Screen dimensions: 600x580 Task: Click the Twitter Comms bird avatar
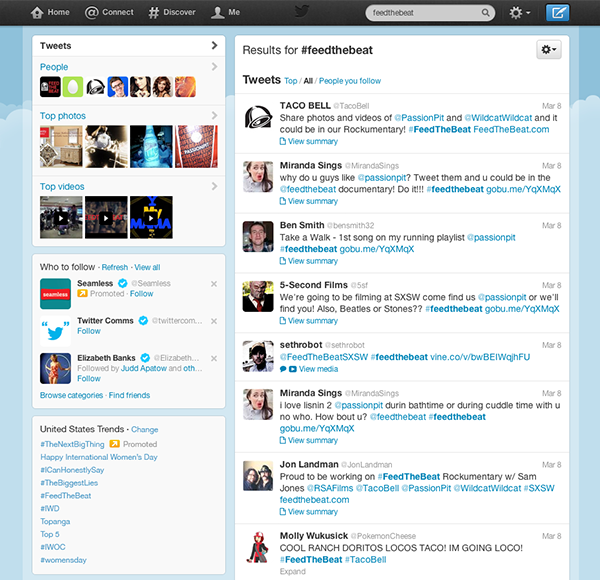coord(55,331)
